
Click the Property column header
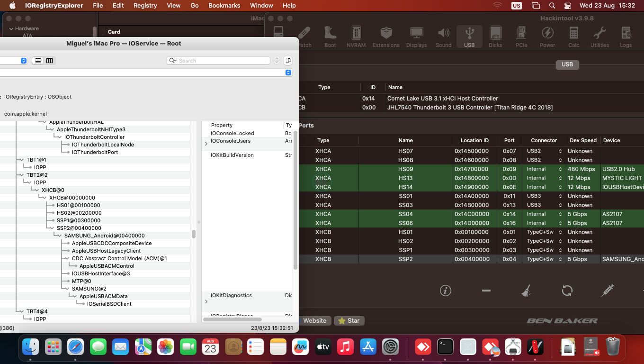click(222, 125)
